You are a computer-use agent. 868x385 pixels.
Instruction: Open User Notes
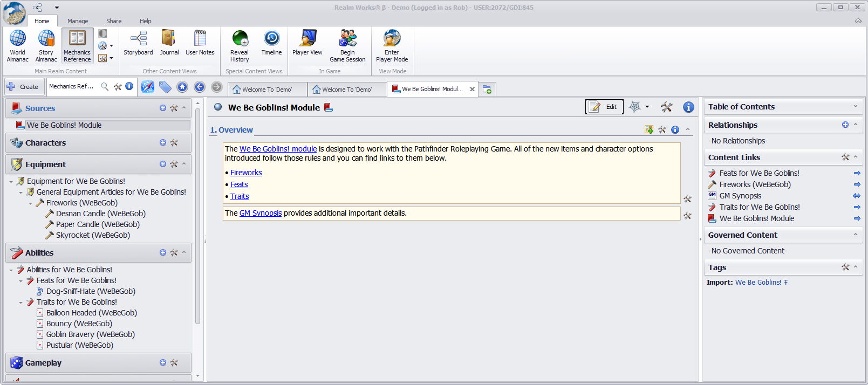pyautogui.click(x=200, y=43)
